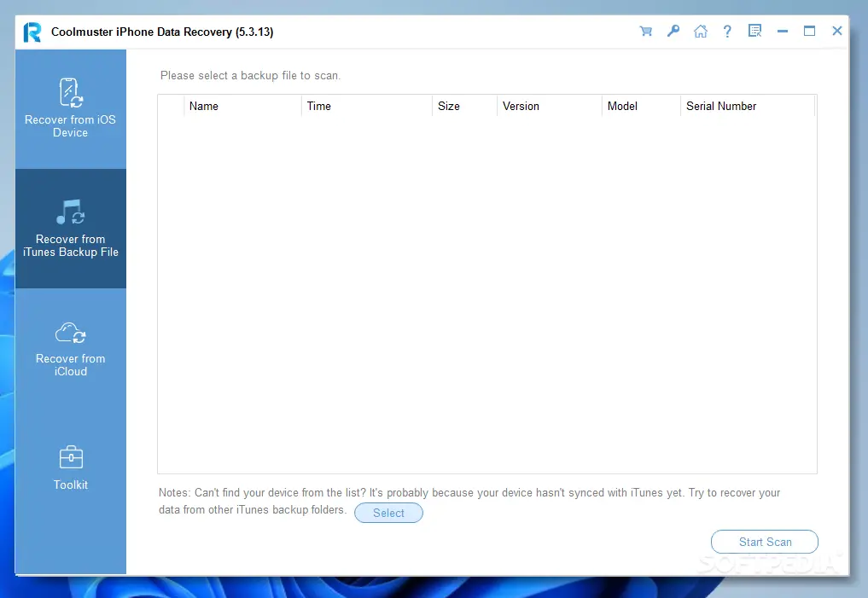Close the Coolmuster iPhone Data Recovery window
868x598 pixels.
point(837,31)
